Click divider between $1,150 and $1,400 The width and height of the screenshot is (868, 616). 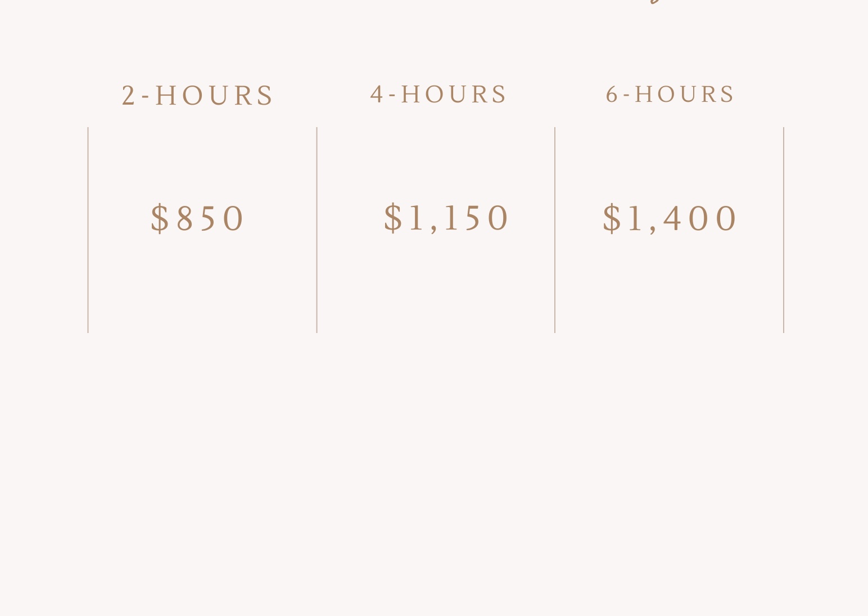pyautogui.click(x=555, y=230)
